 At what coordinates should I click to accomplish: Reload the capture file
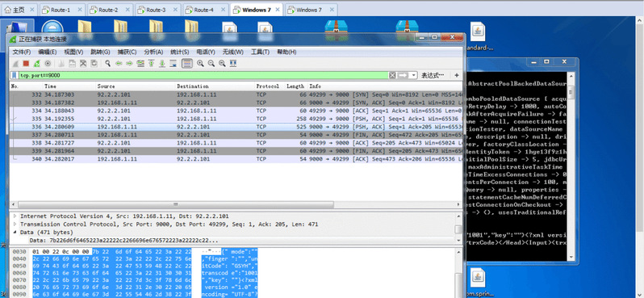click(x=94, y=64)
